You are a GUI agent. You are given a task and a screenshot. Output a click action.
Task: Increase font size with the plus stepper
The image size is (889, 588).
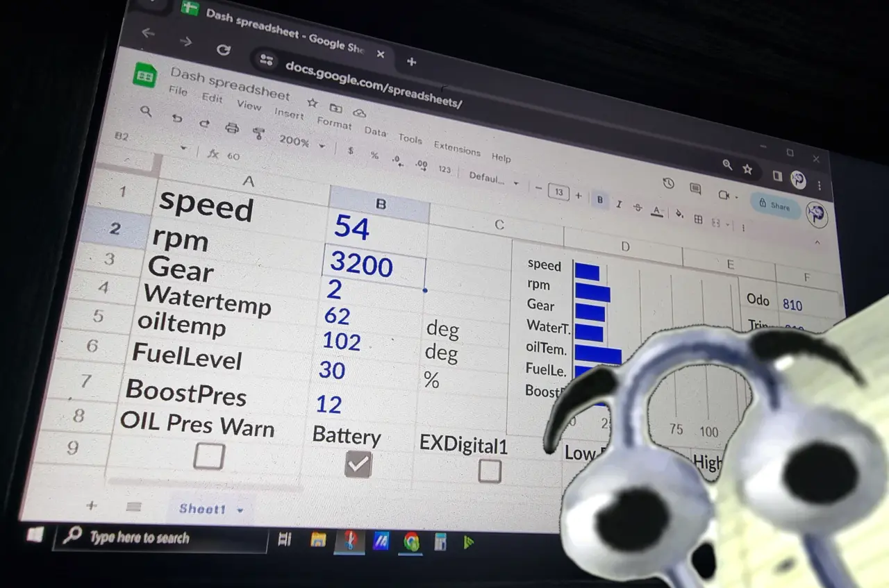pos(579,195)
